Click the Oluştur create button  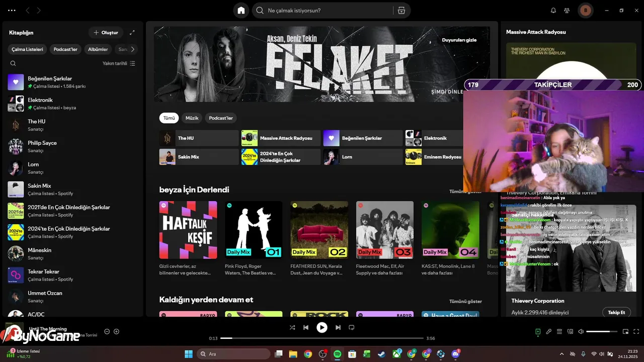point(106,33)
